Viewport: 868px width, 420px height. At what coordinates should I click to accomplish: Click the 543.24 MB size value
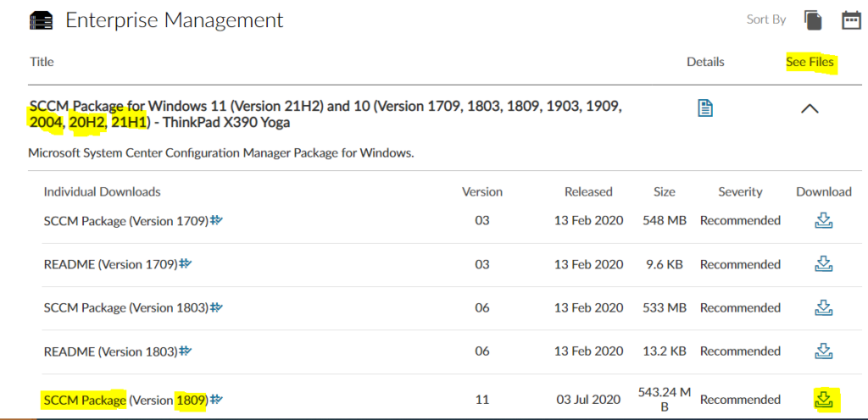[665, 399]
